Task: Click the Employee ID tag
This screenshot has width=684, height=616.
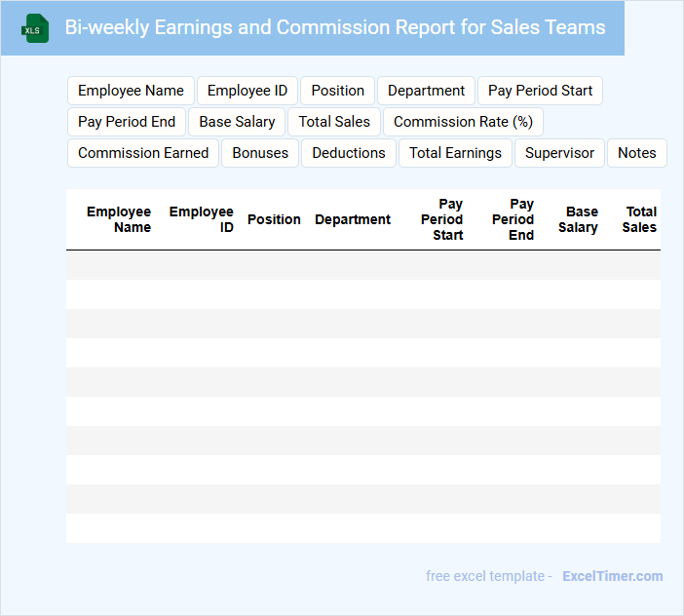Action: click(x=247, y=91)
